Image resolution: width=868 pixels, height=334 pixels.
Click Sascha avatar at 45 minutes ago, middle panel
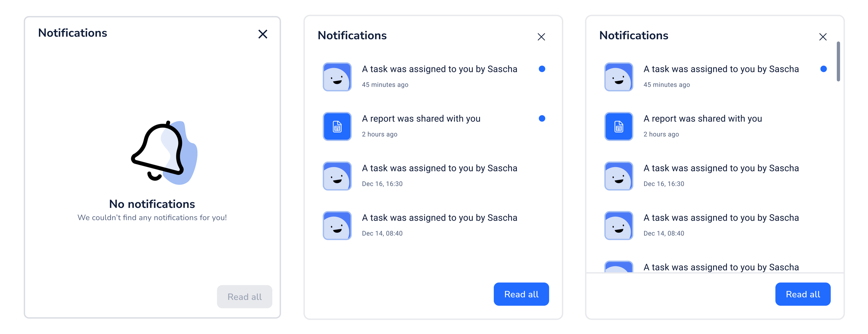click(337, 77)
